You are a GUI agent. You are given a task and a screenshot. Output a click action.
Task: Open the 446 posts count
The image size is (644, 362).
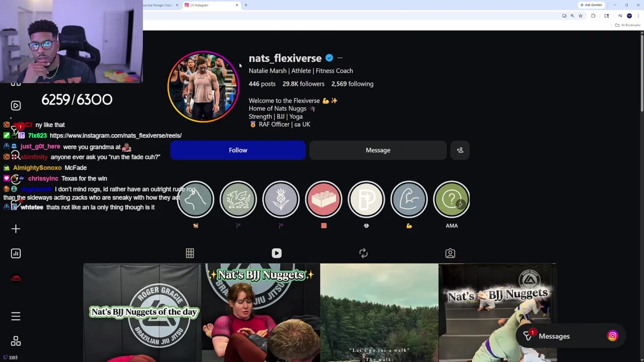click(262, 84)
